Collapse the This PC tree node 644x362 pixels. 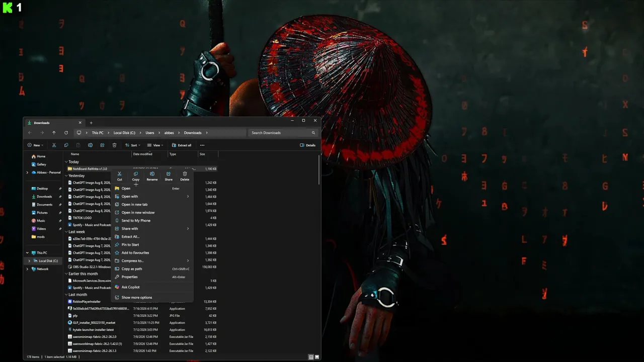(x=27, y=253)
